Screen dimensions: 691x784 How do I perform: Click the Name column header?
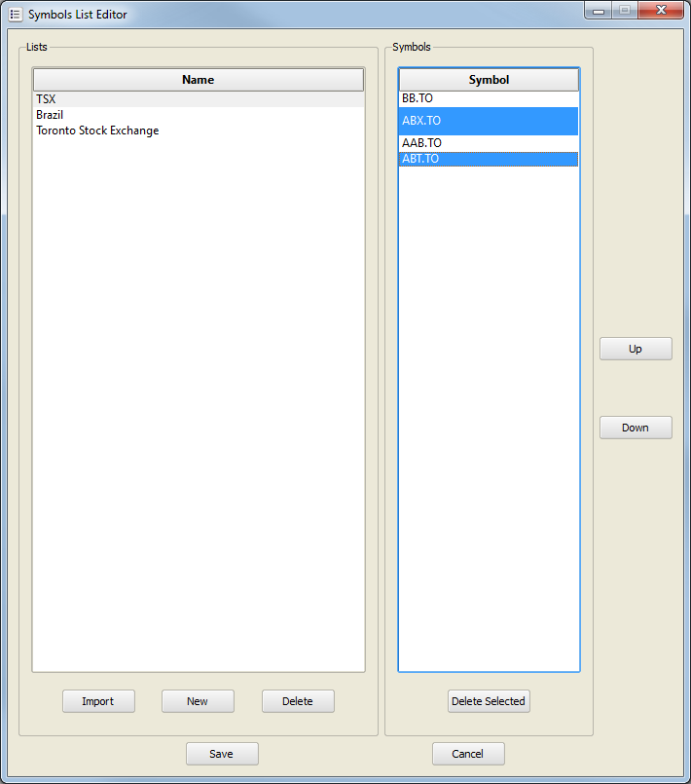coord(198,80)
